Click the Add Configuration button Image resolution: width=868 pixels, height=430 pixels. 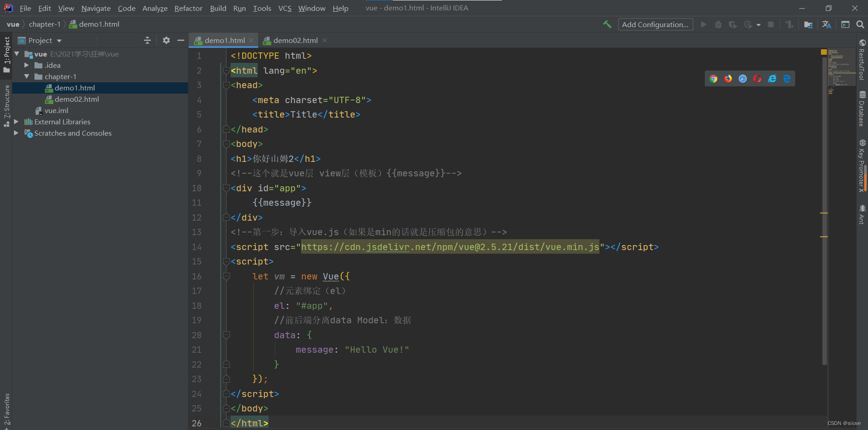[656, 24]
